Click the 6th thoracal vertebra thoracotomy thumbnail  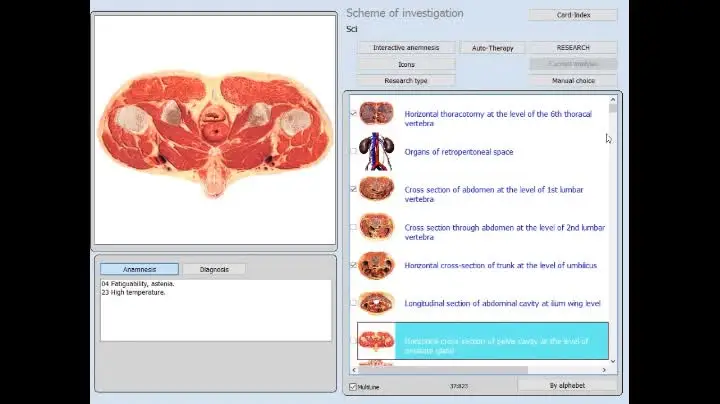click(x=377, y=113)
